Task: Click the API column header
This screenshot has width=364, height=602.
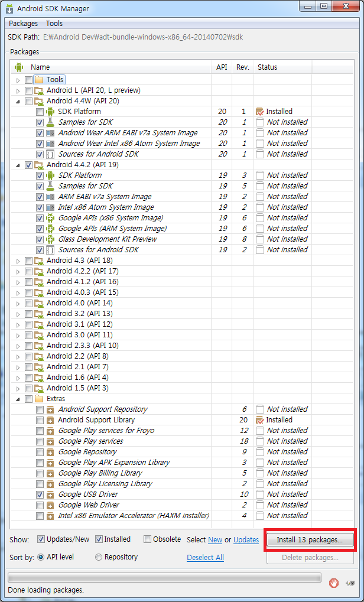Action: [x=222, y=67]
